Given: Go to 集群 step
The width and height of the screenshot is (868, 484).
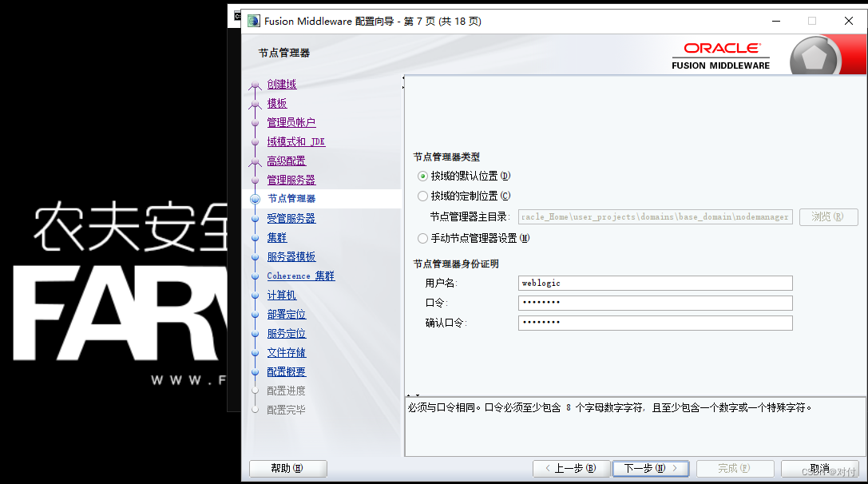Looking at the screenshot, I should click(x=277, y=237).
